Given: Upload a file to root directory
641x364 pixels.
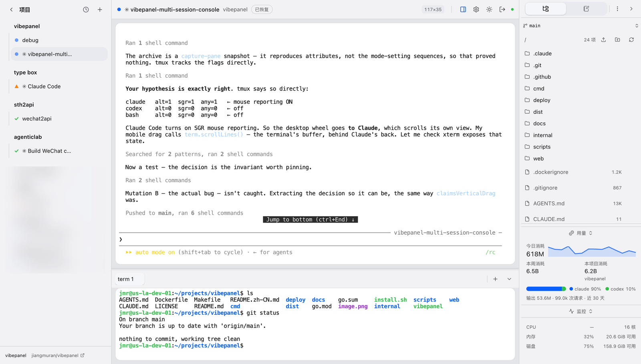Looking at the screenshot, I should [604, 40].
